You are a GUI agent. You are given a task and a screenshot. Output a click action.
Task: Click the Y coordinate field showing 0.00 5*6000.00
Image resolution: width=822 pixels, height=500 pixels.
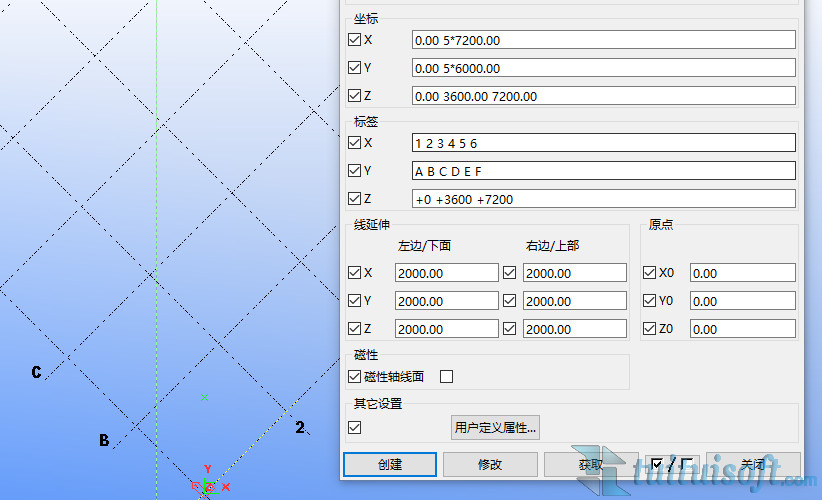pos(603,68)
